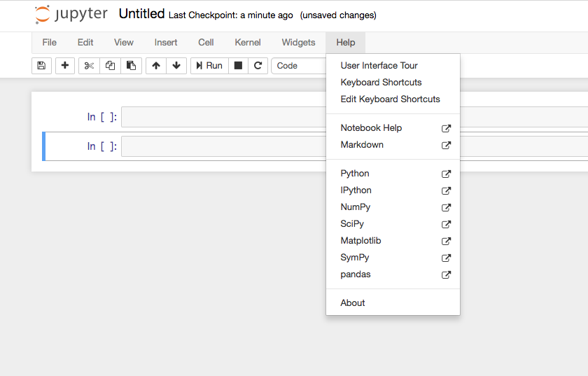Open the Cell menu

(x=206, y=43)
